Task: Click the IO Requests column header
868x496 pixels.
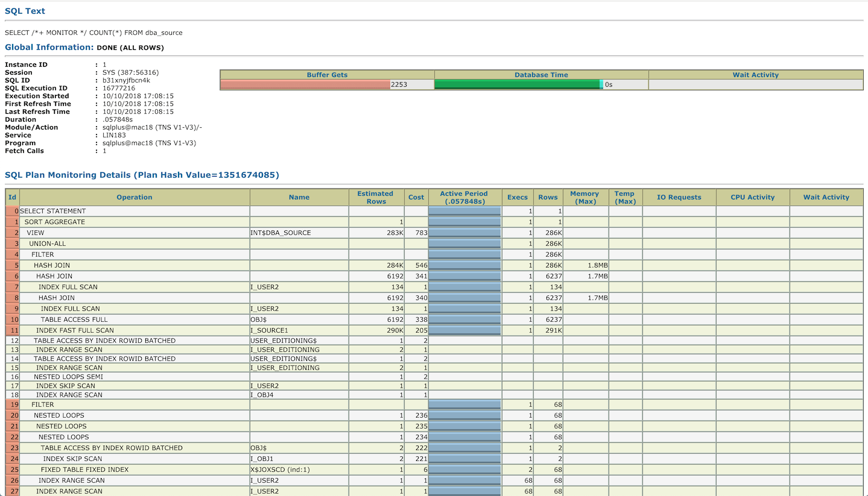Action: pyautogui.click(x=679, y=197)
